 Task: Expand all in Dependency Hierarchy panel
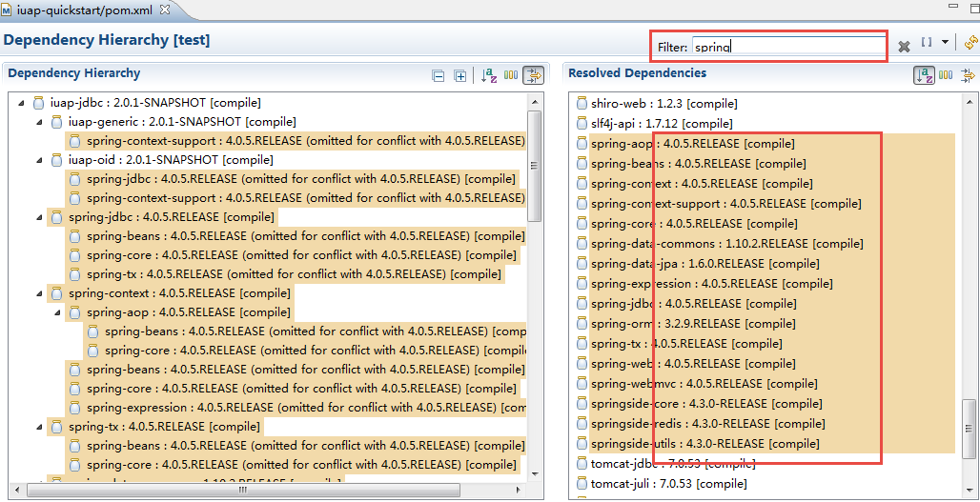coord(460,75)
